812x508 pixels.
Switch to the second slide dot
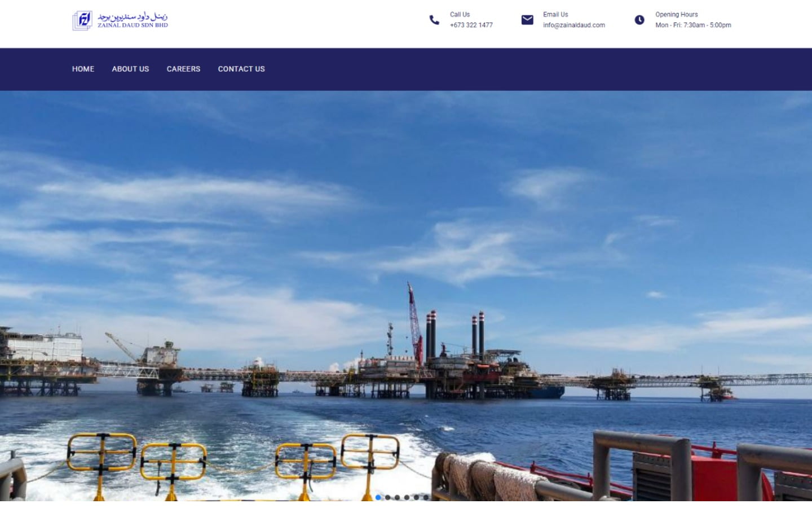click(388, 497)
